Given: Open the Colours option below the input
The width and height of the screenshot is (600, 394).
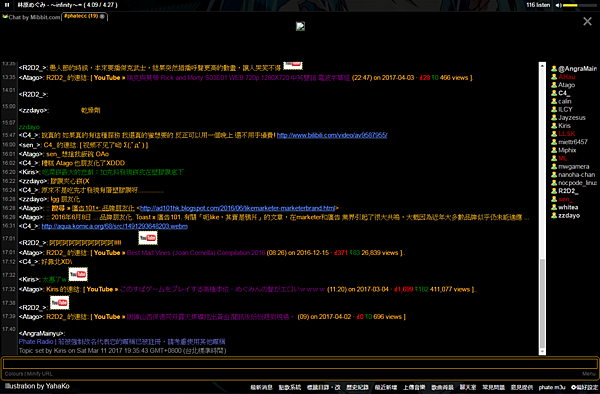Looking at the screenshot, I should pos(14,374).
